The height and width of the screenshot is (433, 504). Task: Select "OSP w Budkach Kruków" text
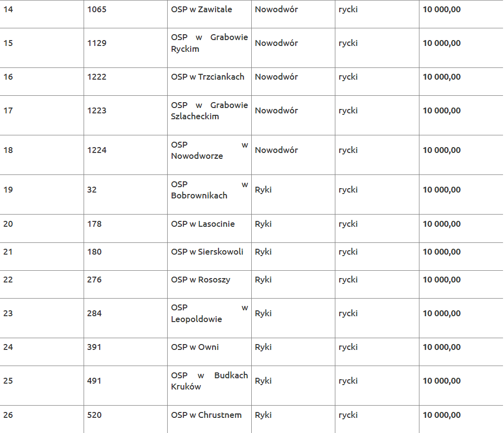[x=209, y=381]
